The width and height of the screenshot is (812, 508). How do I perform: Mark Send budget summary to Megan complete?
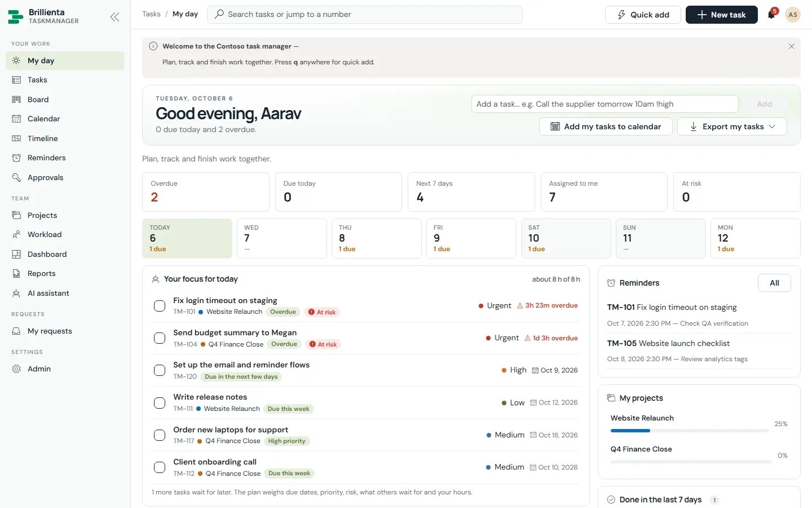point(160,338)
